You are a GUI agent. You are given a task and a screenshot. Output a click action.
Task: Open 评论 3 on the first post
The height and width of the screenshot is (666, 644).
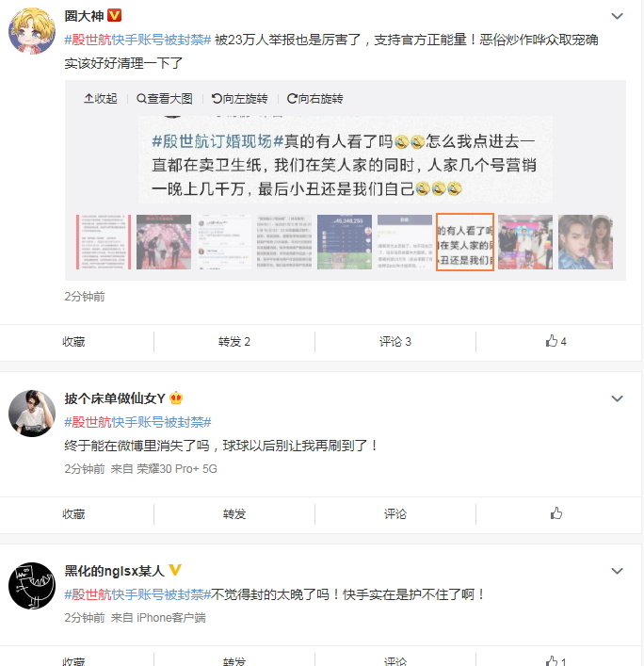[x=395, y=342]
